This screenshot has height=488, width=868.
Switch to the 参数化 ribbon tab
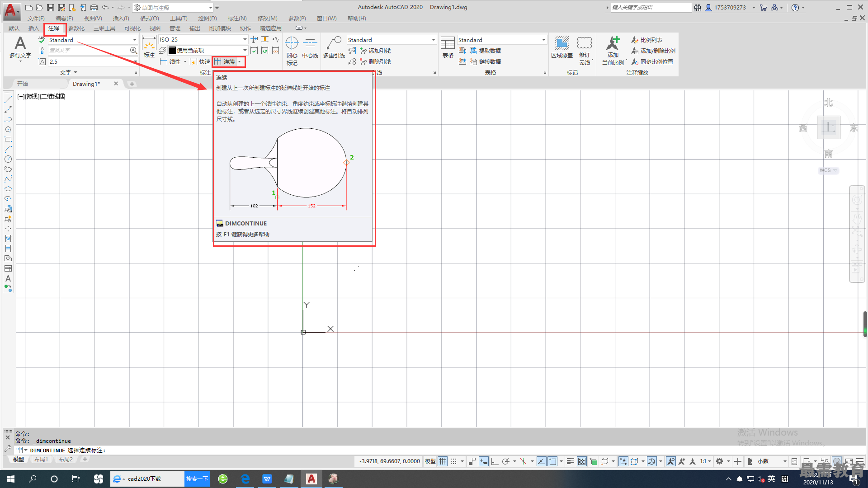(x=76, y=28)
